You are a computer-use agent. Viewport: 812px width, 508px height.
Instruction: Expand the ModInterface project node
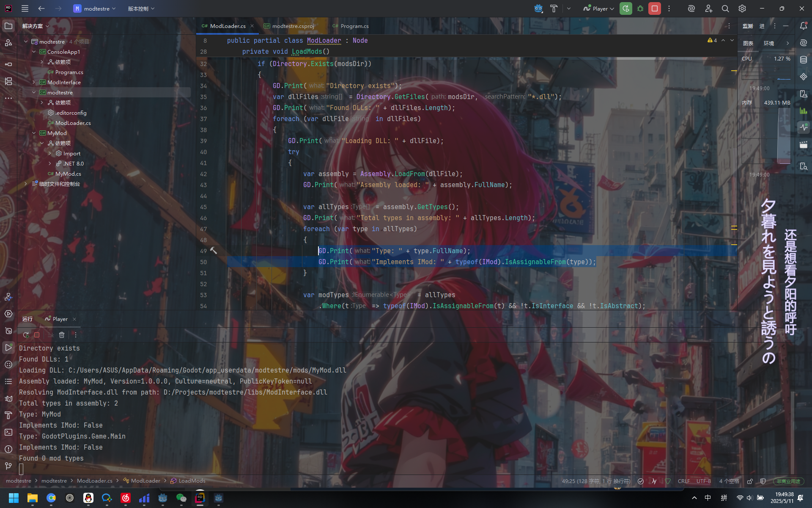(x=34, y=82)
